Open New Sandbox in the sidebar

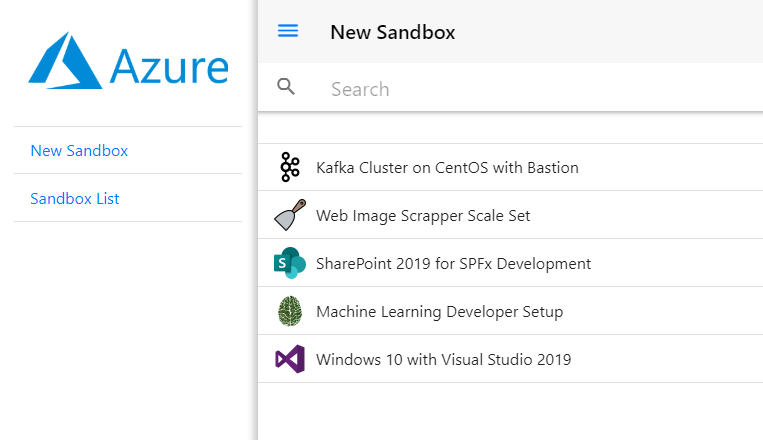click(x=79, y=151)
